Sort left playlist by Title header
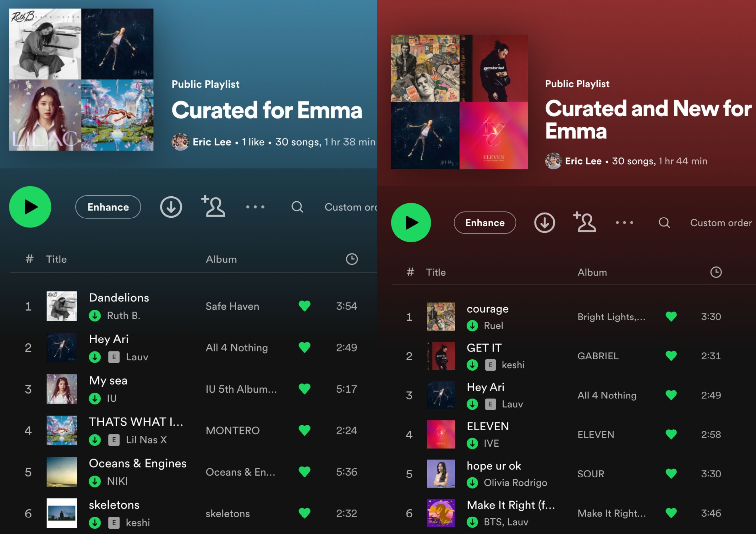Screen dimensions: 756x534 tap(56, 259)
